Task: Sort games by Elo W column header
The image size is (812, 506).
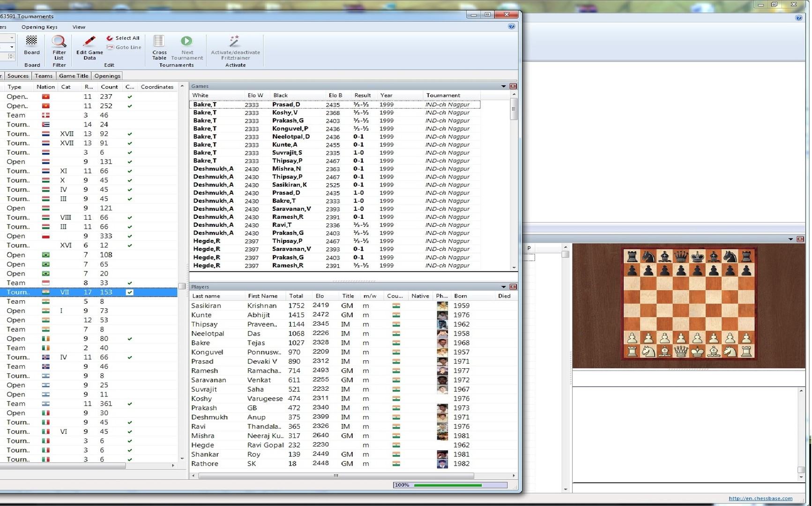Action: [255, 95]
